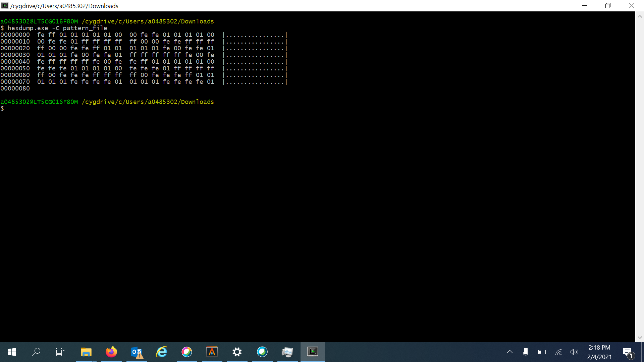Screen dimensions: 644x362
Task: Click the offset 00000050 hexdump row
Action: [144, 68]
